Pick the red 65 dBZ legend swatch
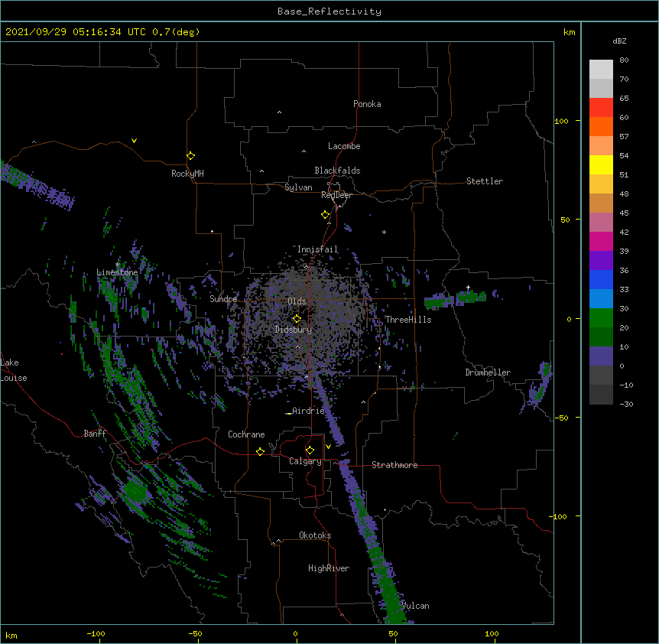Viewport: 659px width, 644px height. (x=601, y=107)
